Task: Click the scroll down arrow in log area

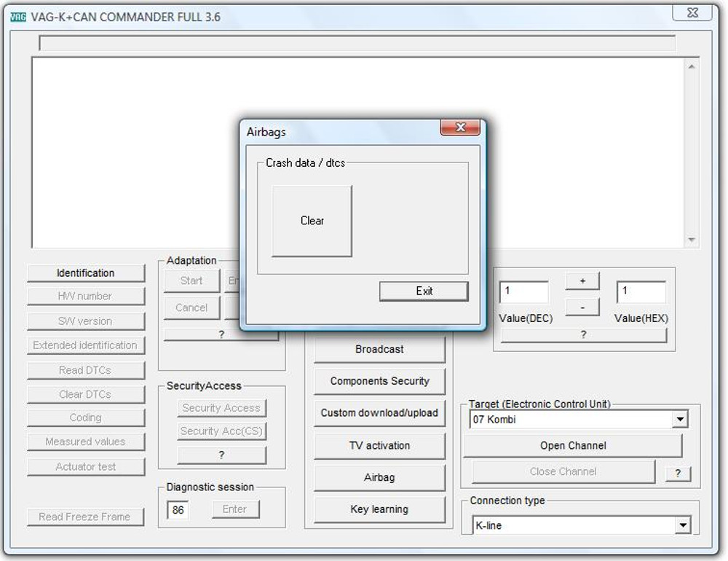Action: 692,240
